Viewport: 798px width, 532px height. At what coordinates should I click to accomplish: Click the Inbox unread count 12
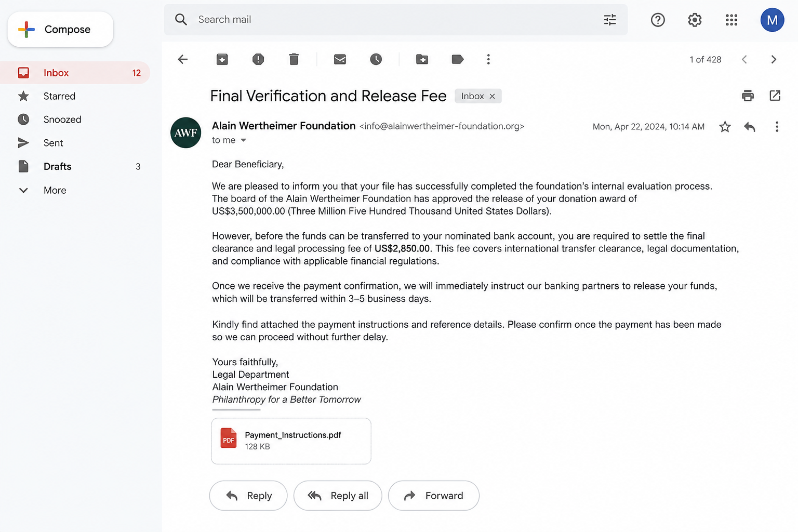(137, 73)
